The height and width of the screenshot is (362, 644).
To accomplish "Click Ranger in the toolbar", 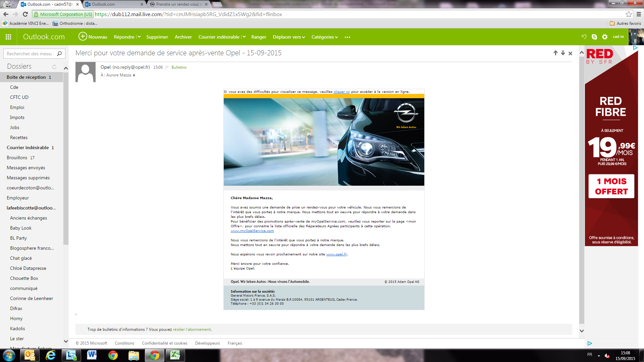I will [259, 37].
